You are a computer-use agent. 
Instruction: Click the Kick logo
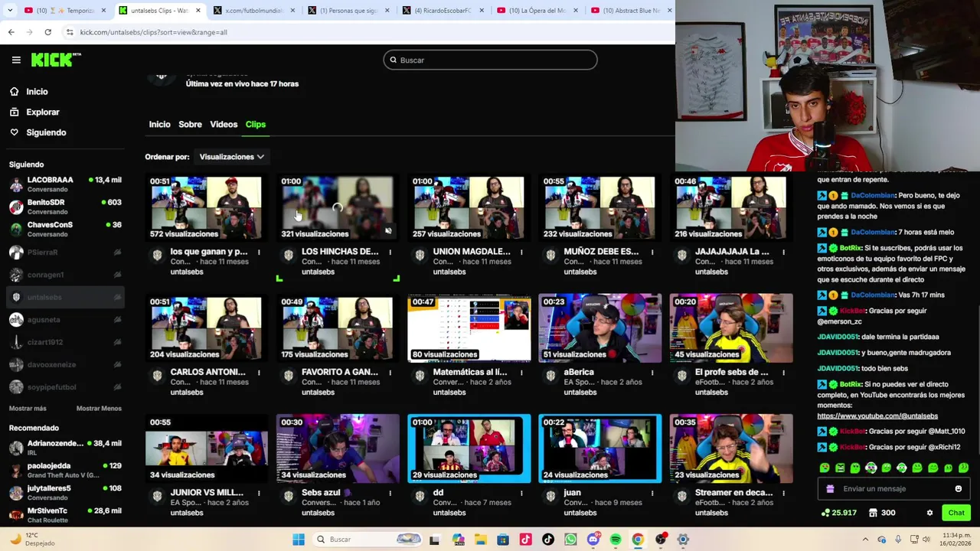coord(56,60)
